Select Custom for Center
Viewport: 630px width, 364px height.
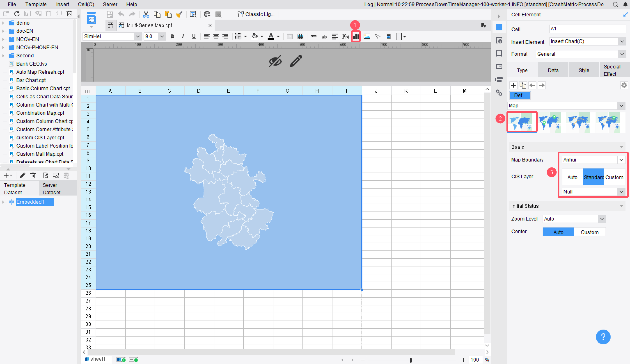[x=590, y=232]
